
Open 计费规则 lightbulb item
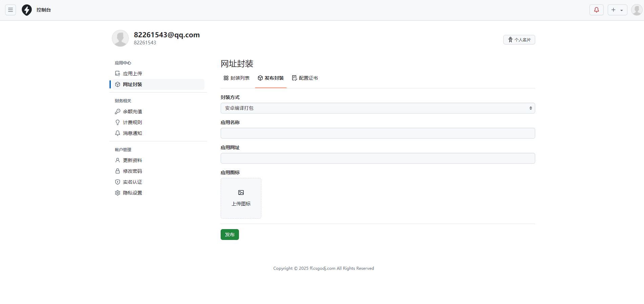[132, 122]
